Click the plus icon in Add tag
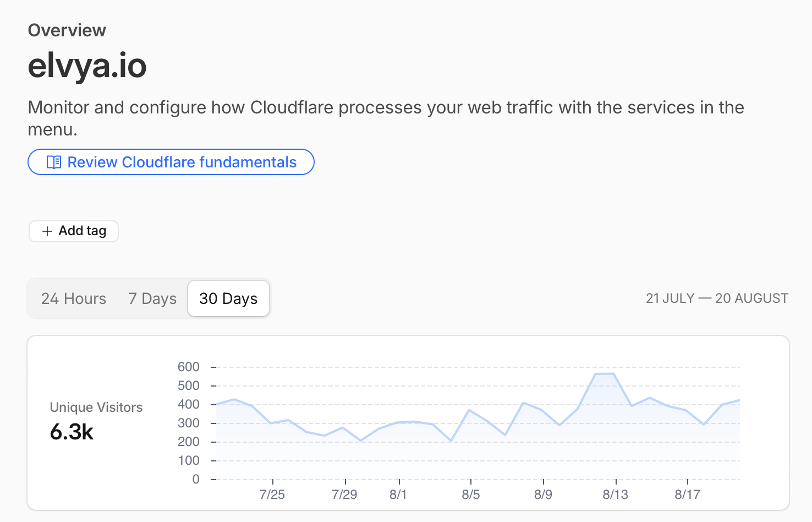 [x=47, y=231]
